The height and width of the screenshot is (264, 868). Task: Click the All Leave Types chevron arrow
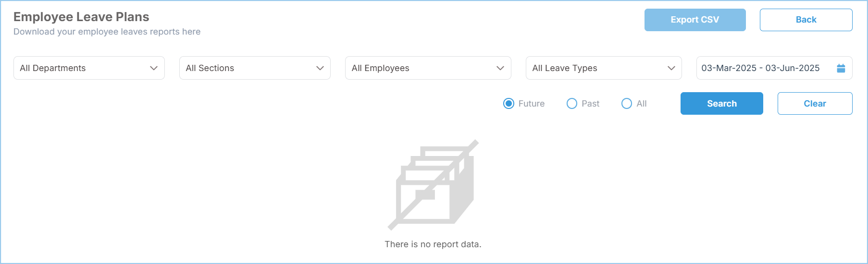tap(671, 68)
